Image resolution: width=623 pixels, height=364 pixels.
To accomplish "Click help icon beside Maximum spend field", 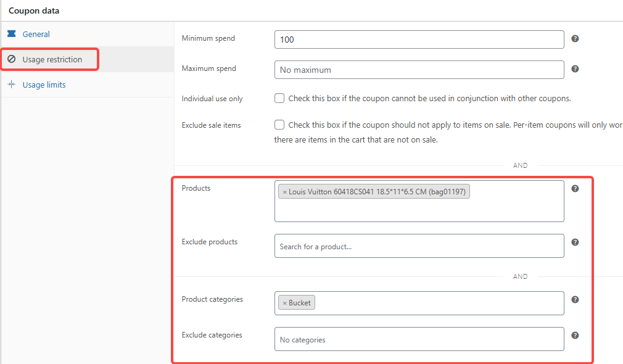I will (575, 69).
